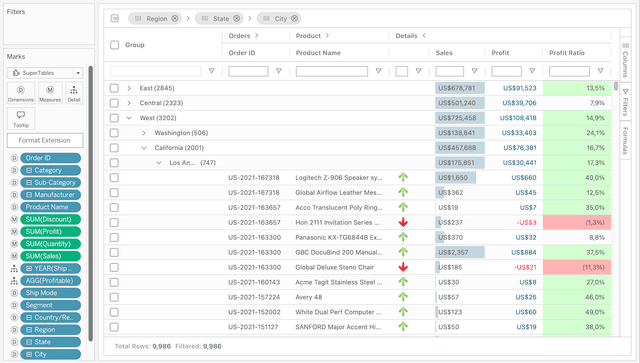Sort by the Profit Ratio column header
The width and height of the screenshot is (640, 363).
567,53
